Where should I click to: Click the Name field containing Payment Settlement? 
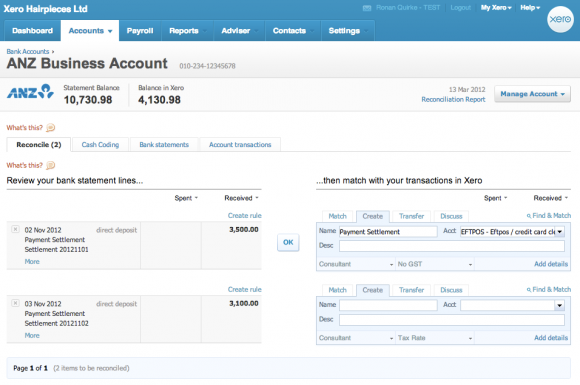(388, 232)
